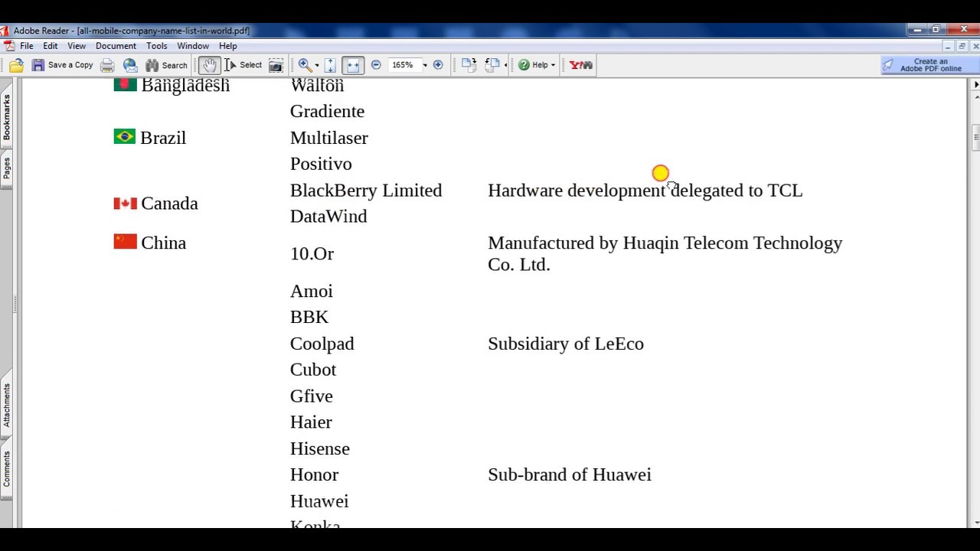Click the text "Amoi"
The width and height of the screenshot is (980, 551).
point(312,291)
